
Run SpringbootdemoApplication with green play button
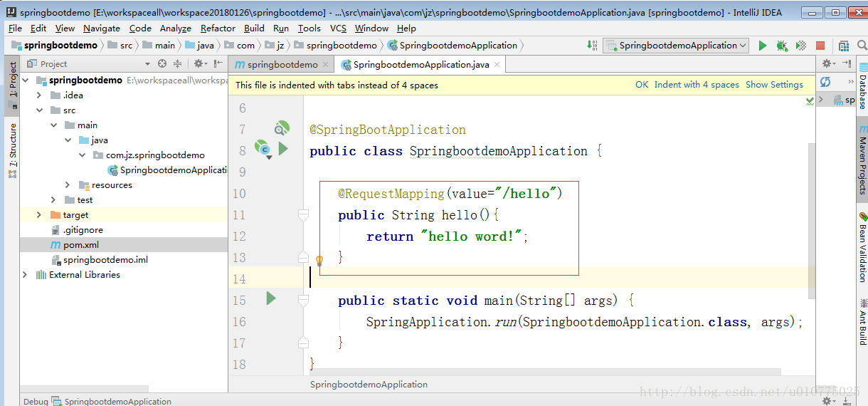click(x=763, y=46)
